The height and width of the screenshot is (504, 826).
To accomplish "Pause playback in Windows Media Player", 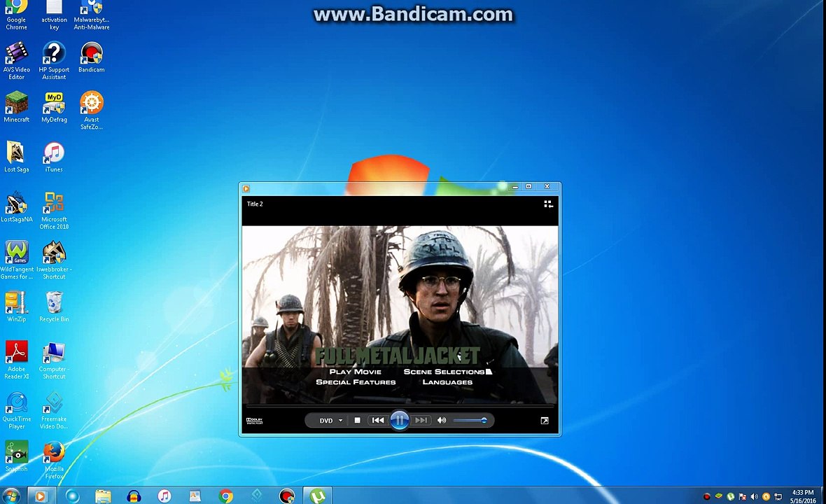I will (399, 420).
